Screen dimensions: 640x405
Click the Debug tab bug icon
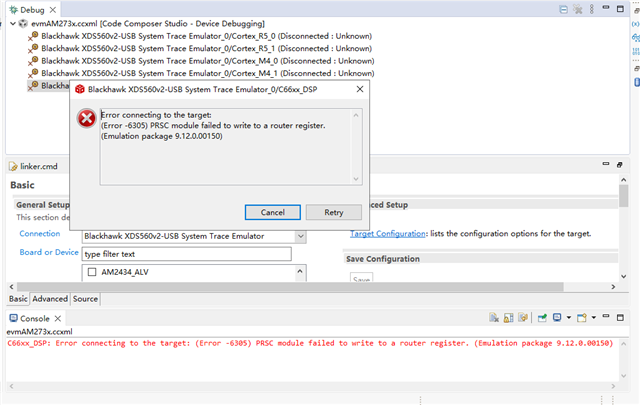13,10
